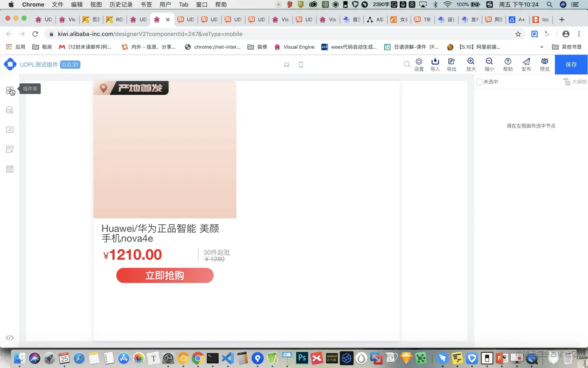
Task: Click the 立即抢购 buy button
Action: (x=165, y=276)
